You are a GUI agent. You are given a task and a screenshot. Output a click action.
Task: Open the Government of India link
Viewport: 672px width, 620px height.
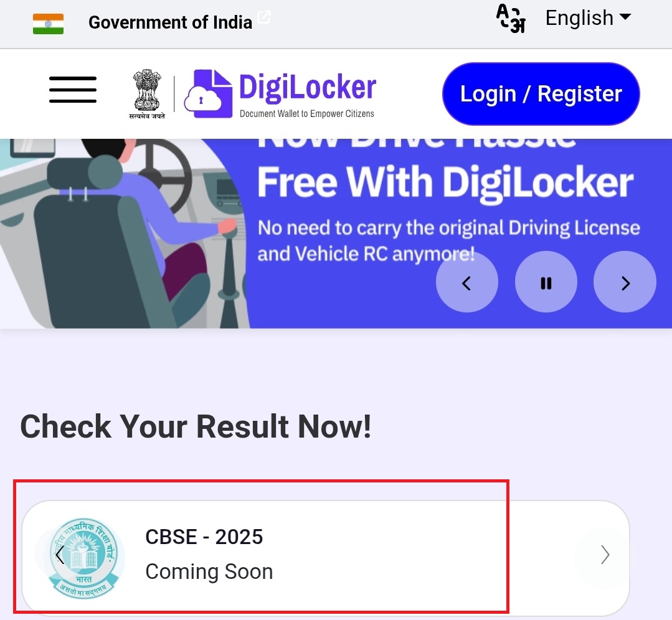pos(170,22)
